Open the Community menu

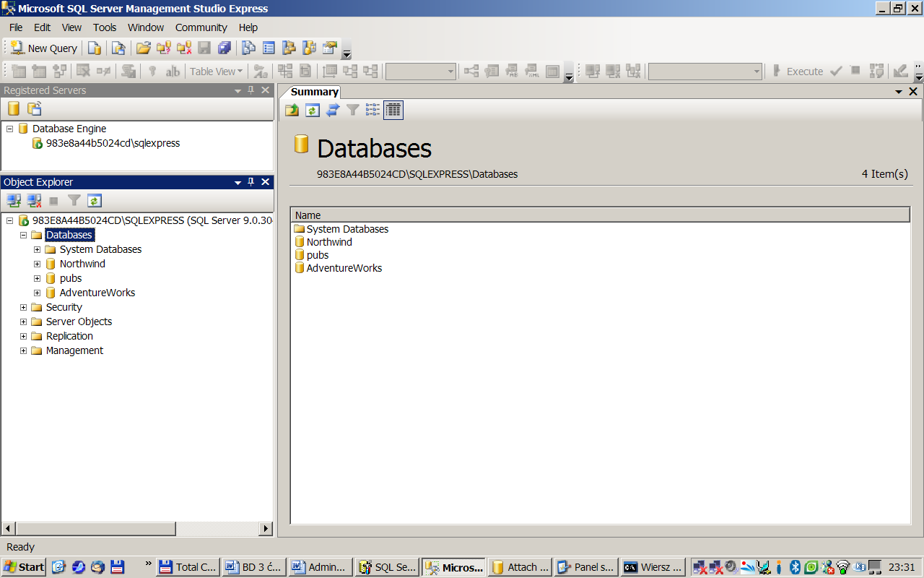pos(201,27)
